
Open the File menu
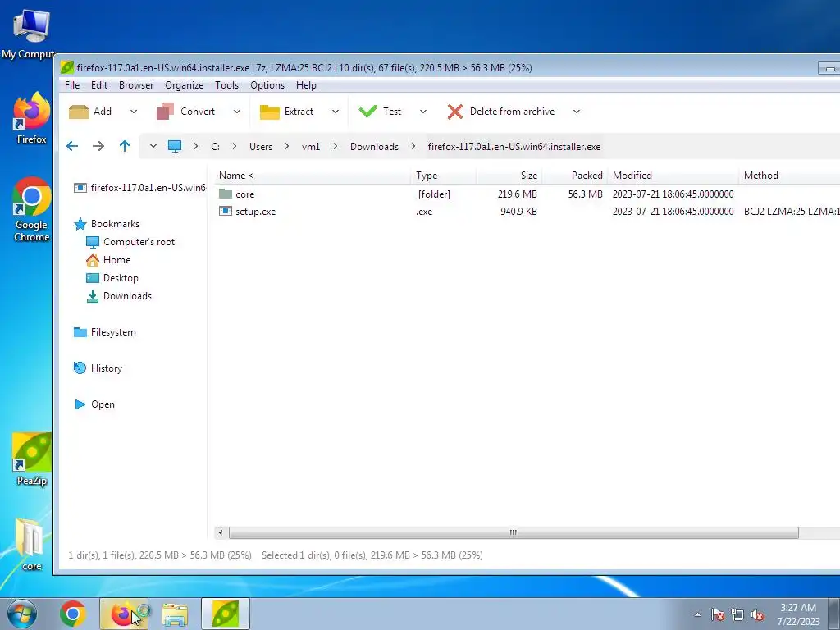(x=72, y=85)
